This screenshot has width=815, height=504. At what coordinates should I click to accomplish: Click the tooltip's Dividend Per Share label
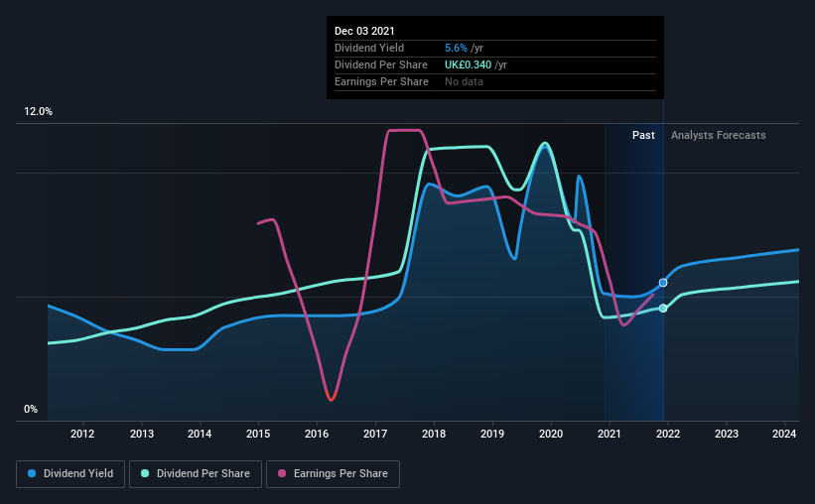pyautogui.click(x=381, y=64)
